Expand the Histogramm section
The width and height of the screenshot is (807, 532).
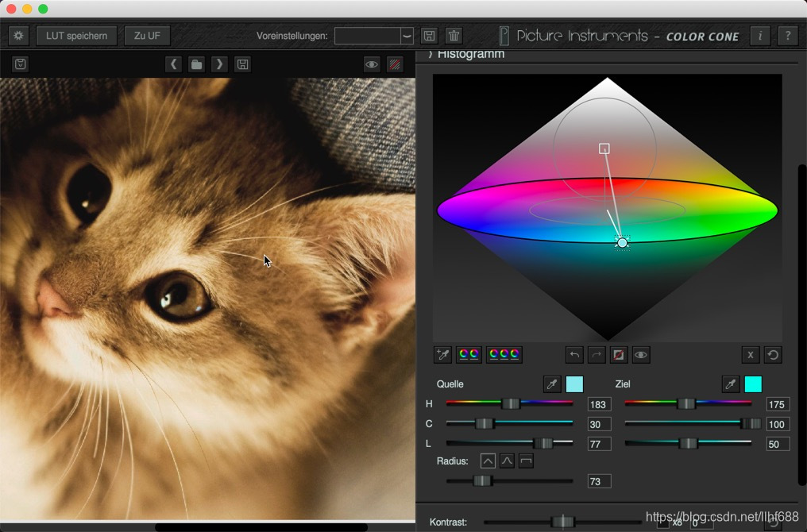(466, 54)
